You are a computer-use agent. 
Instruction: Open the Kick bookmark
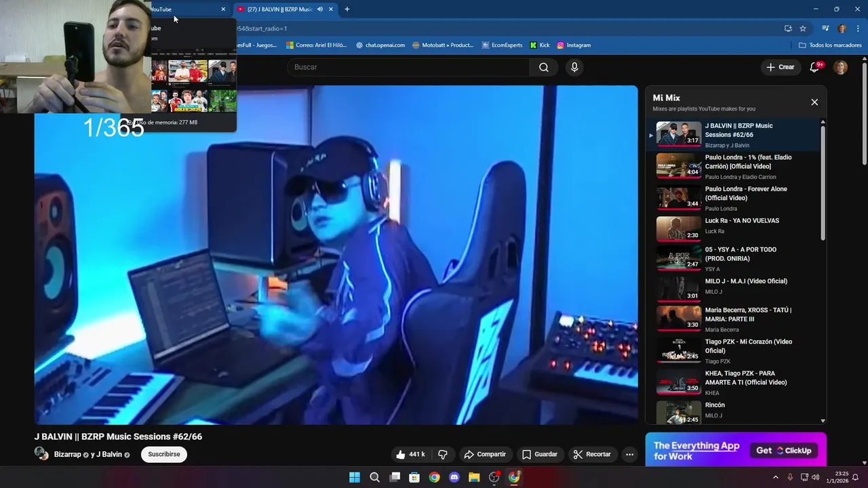(x=540, y=45)
